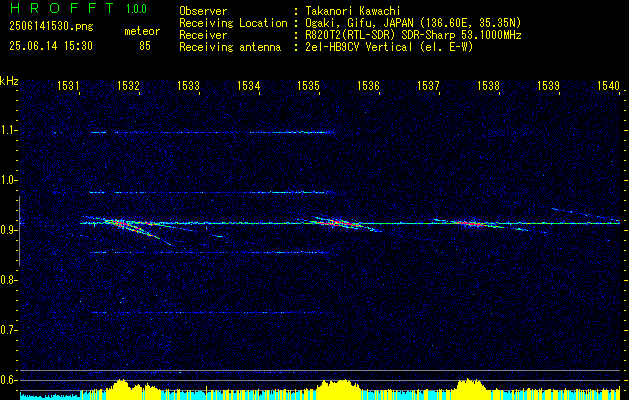This screenshot has width=629, height=400.
Task: Select the 2el-HB9CV Vertical antenna value
Action: pos(389,47)
